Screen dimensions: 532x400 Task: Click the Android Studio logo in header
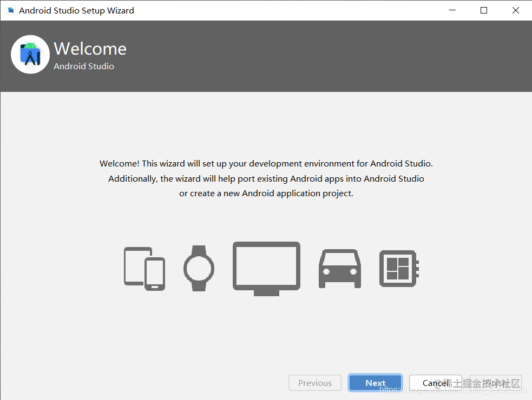30,54
